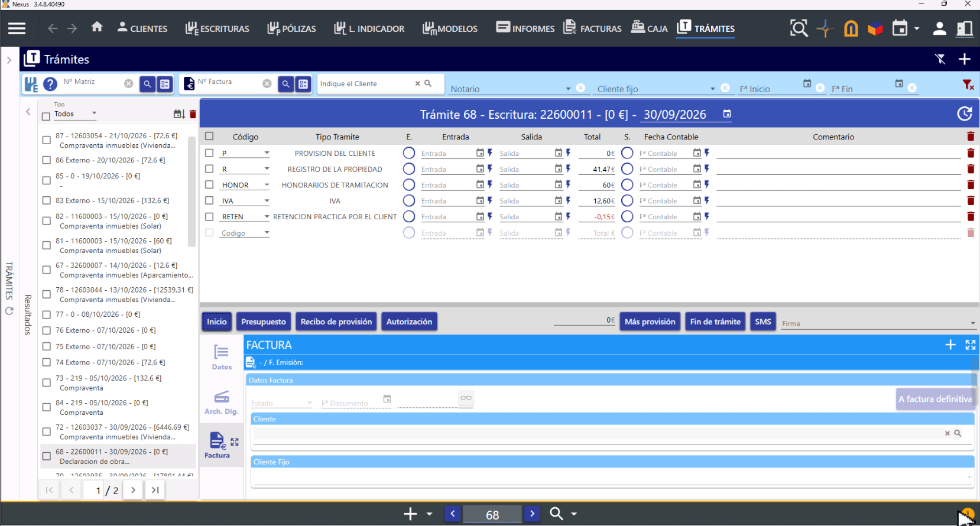Open the Cliente fijo dropdown
This screenshot has width=980, height=526.
[x=712, y=89]
